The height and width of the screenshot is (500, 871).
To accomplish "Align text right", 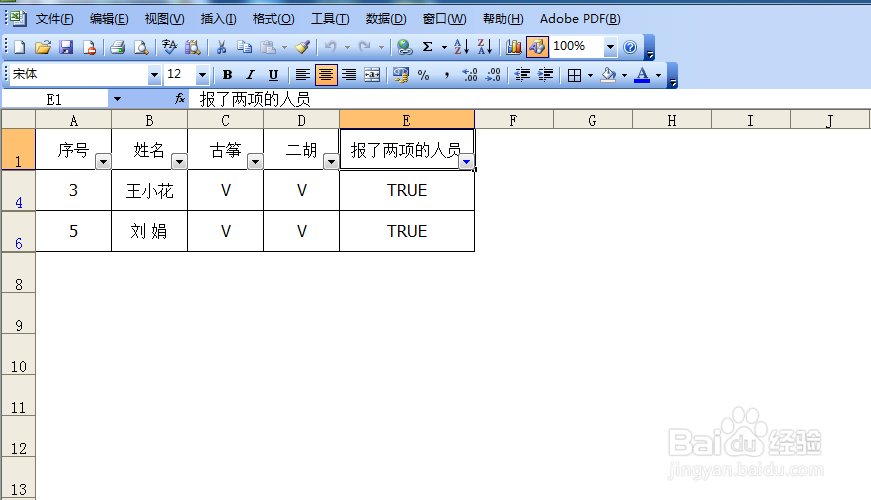I will coord(349,75).
